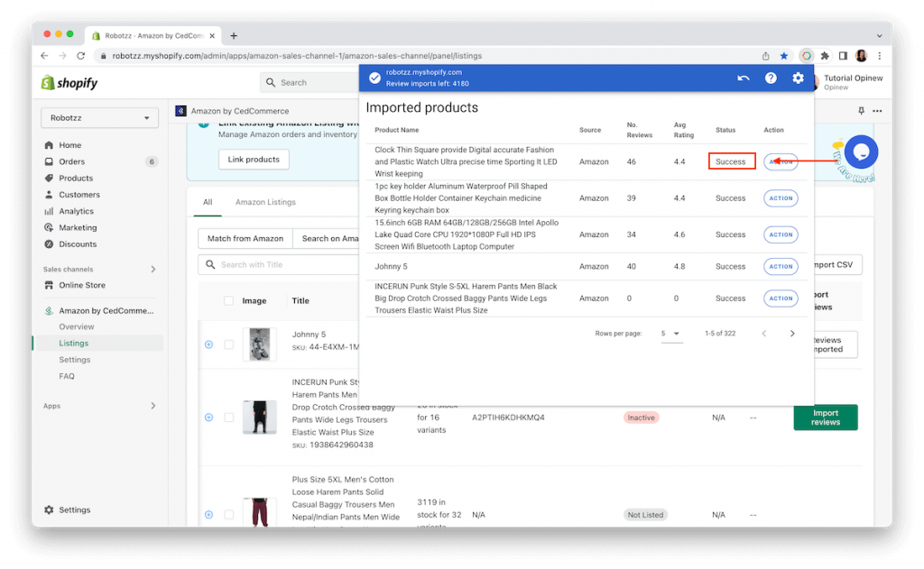
Task: Expand the Apps section chevron
Action: click(153, 406)
